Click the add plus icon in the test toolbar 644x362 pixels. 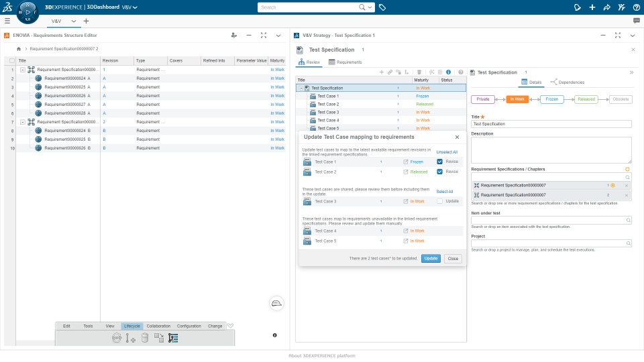[382, 72]
